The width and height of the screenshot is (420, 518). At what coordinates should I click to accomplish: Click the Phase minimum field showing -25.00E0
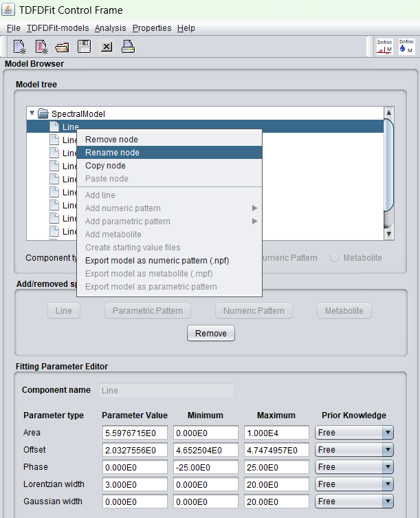tap(206, 467)
